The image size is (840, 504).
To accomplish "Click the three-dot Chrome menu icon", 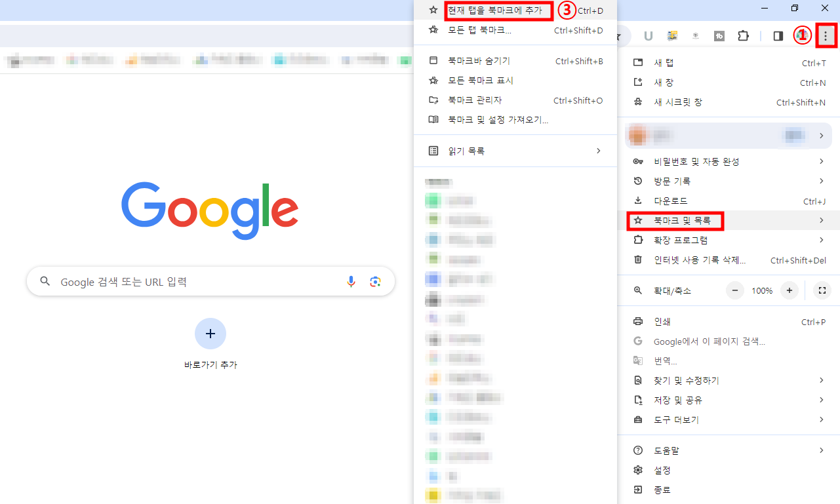I will [826, 35].
